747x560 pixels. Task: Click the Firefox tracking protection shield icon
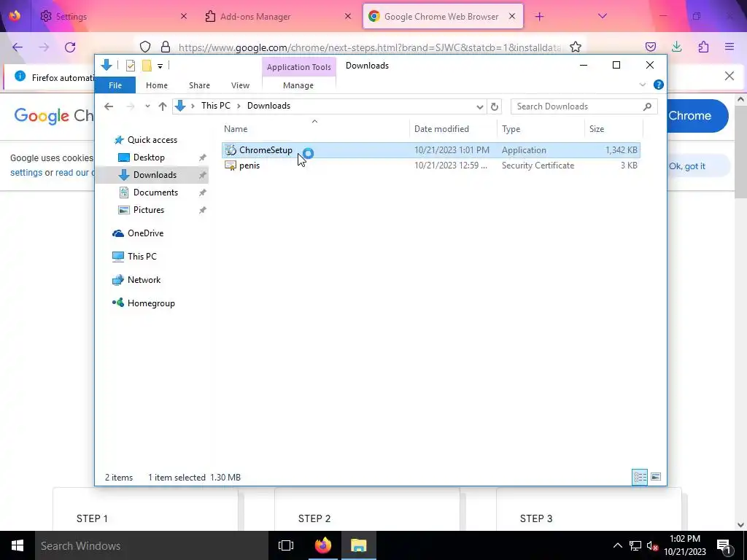pos(145,47)
